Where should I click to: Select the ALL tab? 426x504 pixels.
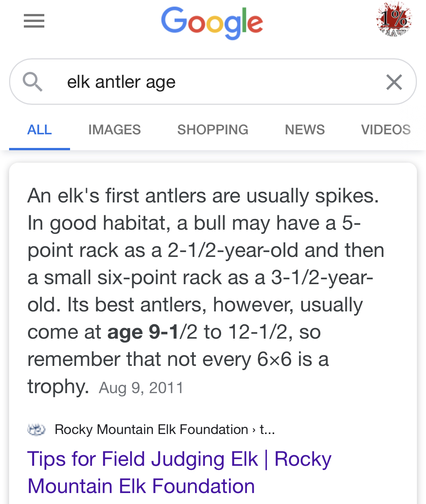pyautogui.click(x=39, y=130)
